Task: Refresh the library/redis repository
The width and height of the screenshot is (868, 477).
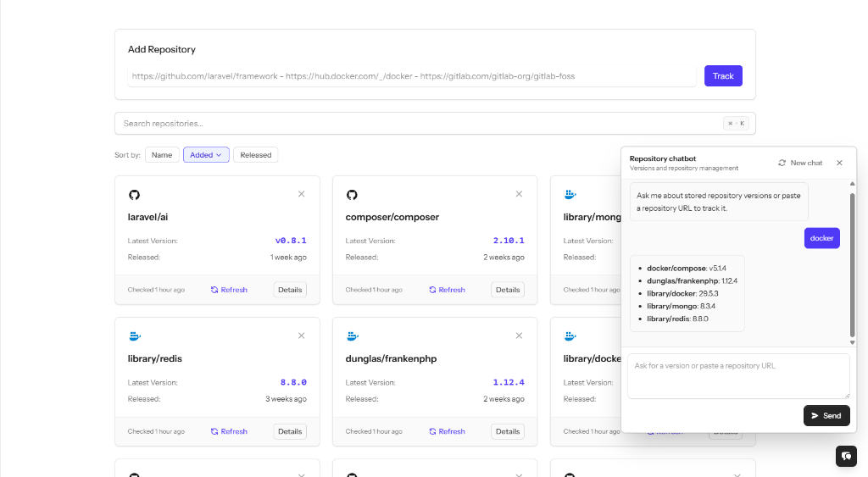Action: tap(229, 431)
